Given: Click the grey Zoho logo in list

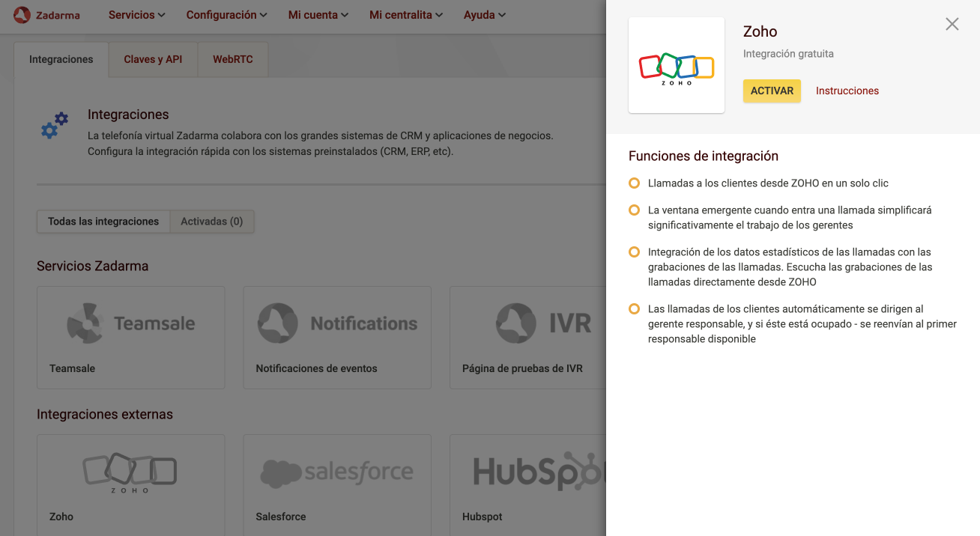Looking at the screenshot, I should pyautogui.click(x=130, y=472).
